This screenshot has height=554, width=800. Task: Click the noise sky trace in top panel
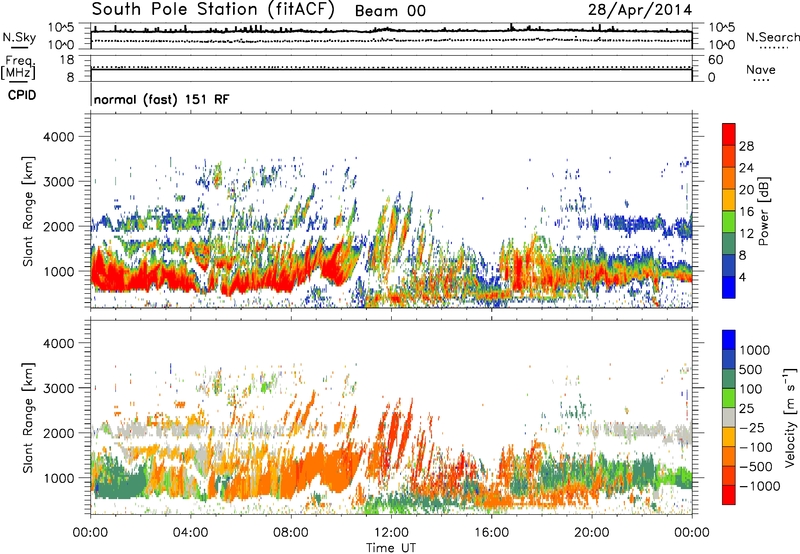tap(391, 31)
